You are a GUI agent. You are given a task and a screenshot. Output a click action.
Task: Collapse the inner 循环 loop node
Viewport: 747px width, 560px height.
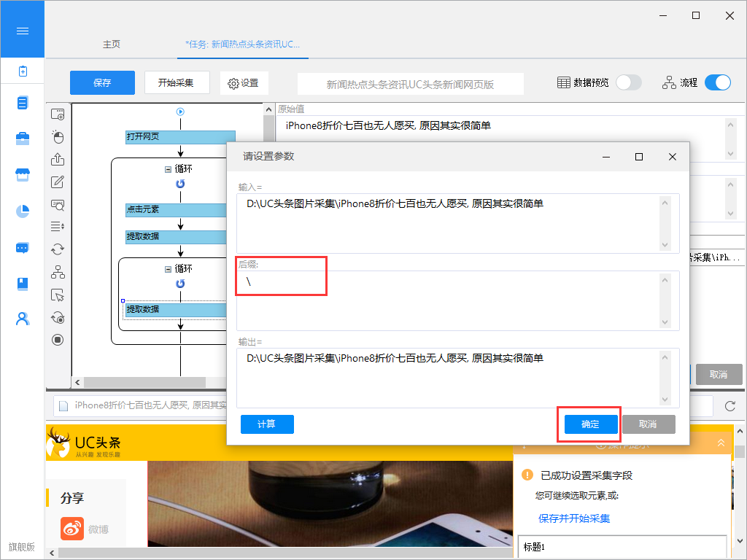point(168,269)
